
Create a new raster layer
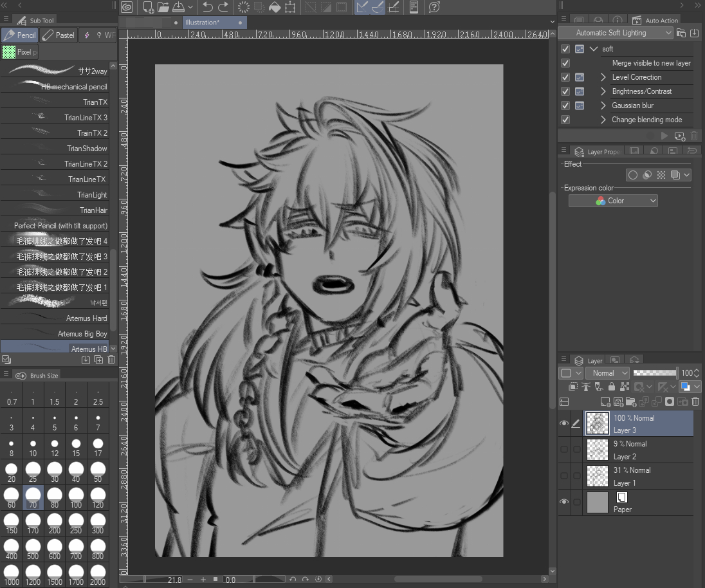click(605, 401)
